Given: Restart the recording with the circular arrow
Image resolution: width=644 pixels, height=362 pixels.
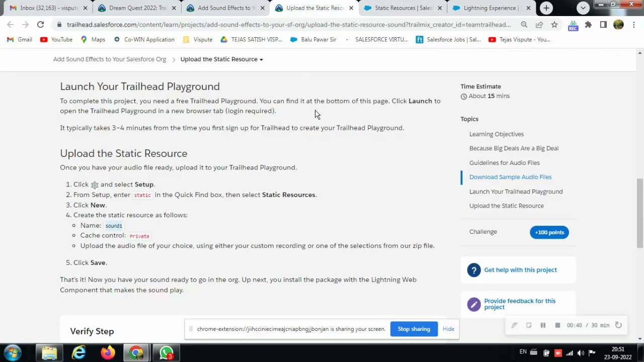Looking at the screenshot, I should tap(618, 325).
